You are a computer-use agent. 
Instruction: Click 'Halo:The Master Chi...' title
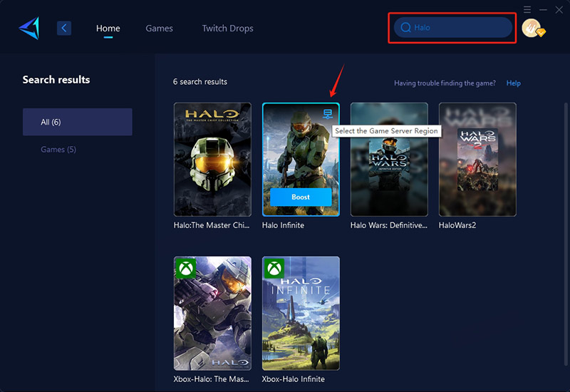(212, 225)
